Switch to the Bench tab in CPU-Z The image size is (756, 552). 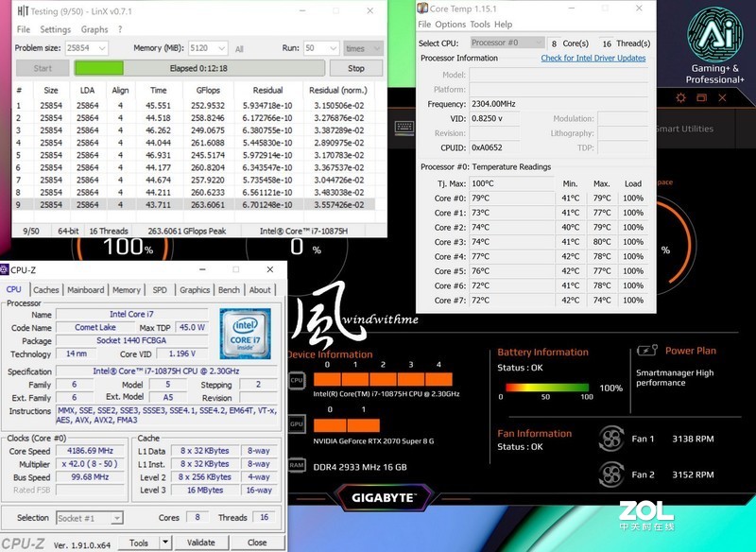pyautogui.click(x=229, y=290)
